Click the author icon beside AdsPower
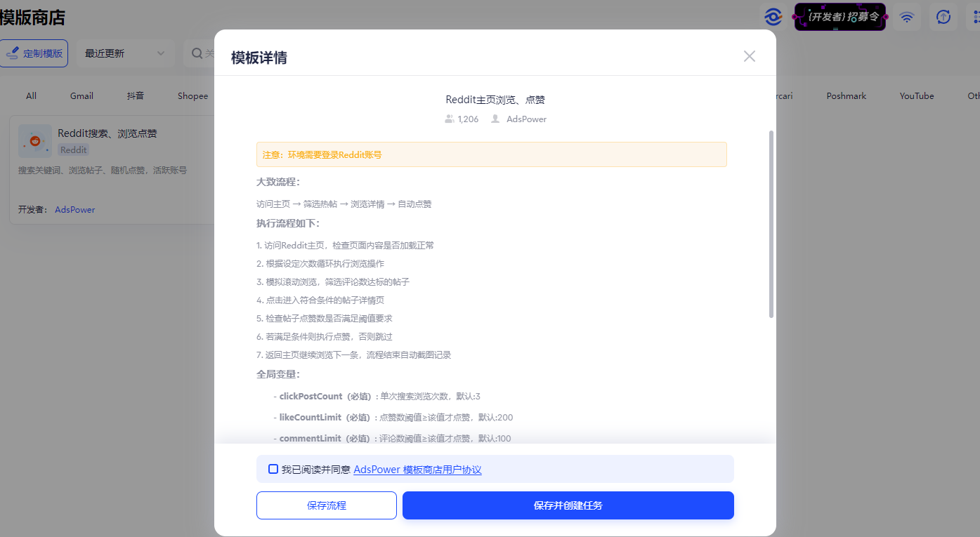 (495, 119)
